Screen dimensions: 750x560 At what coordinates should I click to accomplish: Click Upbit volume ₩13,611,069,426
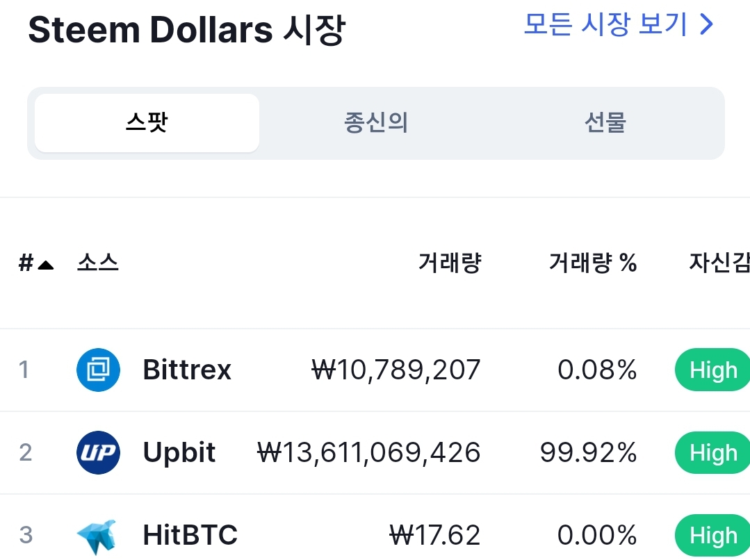pyautogui.click(x=369, y=452)
